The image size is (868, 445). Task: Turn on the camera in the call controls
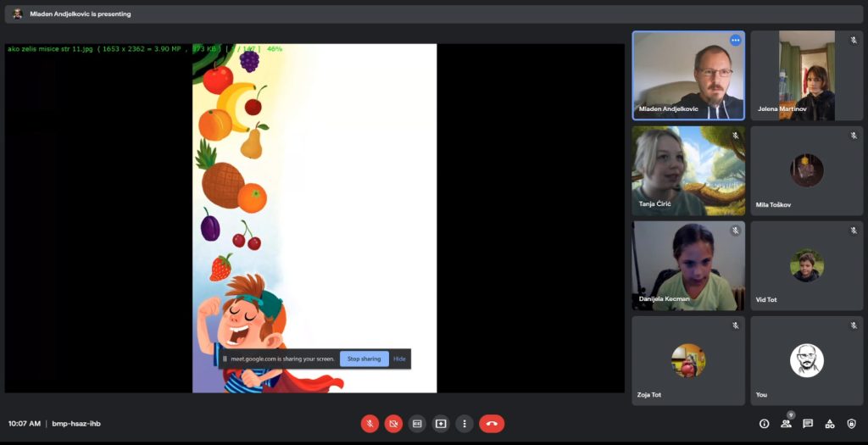pyautogui.click(x=393, y=424)
